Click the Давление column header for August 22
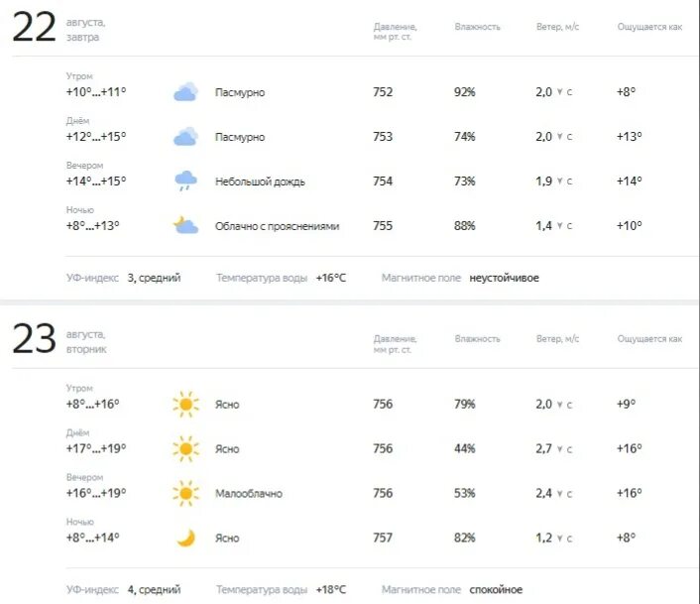Screen dimensions: 700x604 (x=395, y=32)
